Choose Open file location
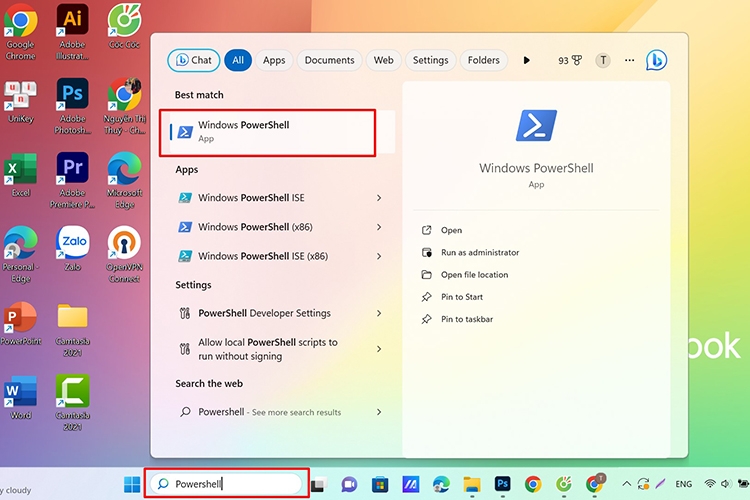The height and width of the screenshot is (500, 750). 474,275
